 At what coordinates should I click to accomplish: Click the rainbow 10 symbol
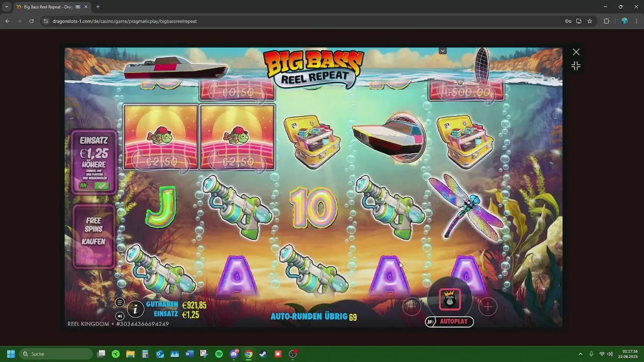(313, 207)
